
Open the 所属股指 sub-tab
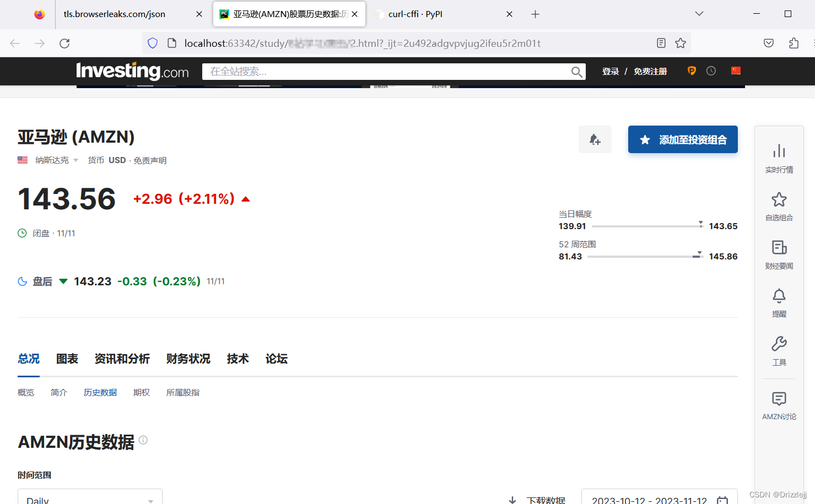click(x=183, y=392)
